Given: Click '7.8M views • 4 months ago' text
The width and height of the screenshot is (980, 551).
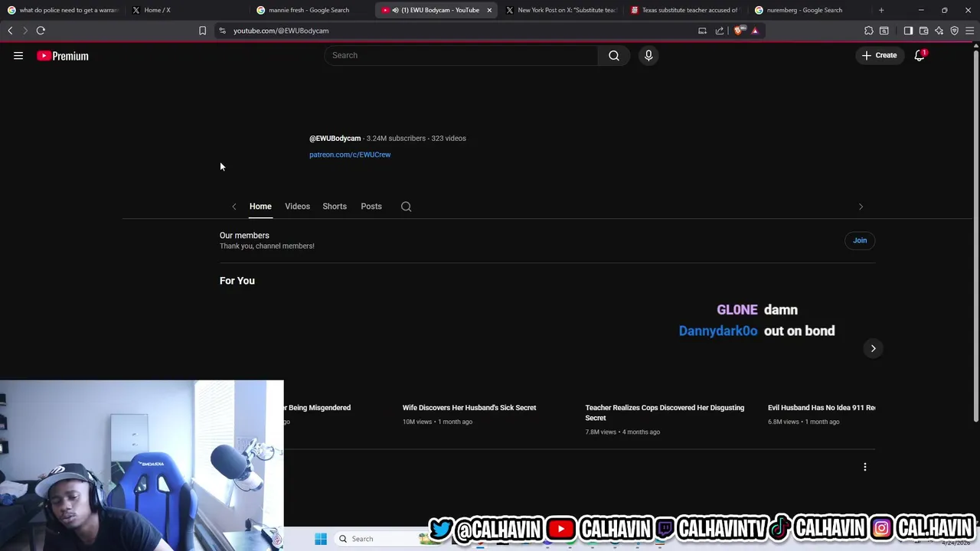Looking at the screenshot, I should tap(622, 432).
